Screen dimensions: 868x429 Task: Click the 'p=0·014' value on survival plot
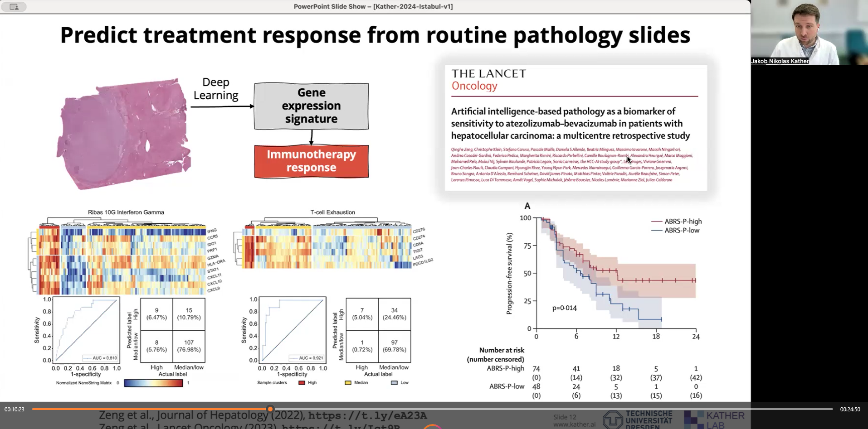click(x=565, y=308)
